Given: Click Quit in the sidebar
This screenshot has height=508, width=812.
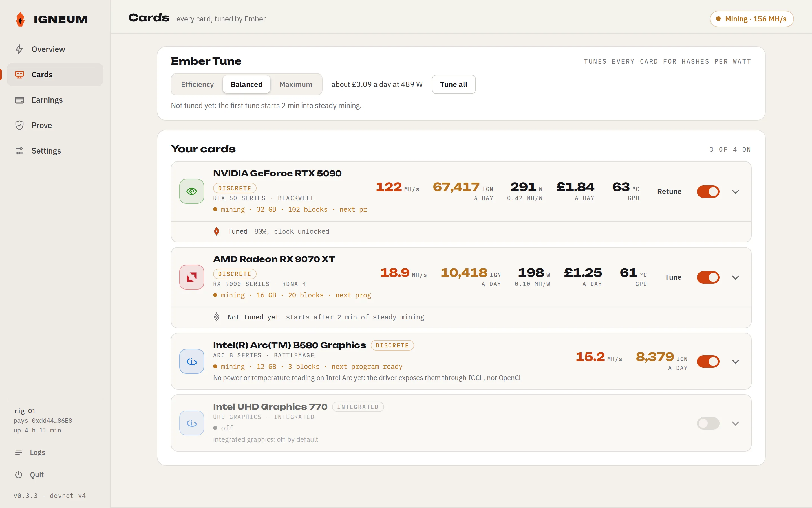Looking at the screenshot, I should [55, 474].
